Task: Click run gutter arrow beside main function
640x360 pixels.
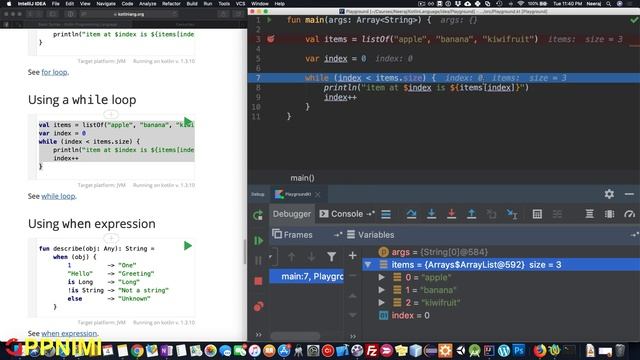Action: pos(269,20)
